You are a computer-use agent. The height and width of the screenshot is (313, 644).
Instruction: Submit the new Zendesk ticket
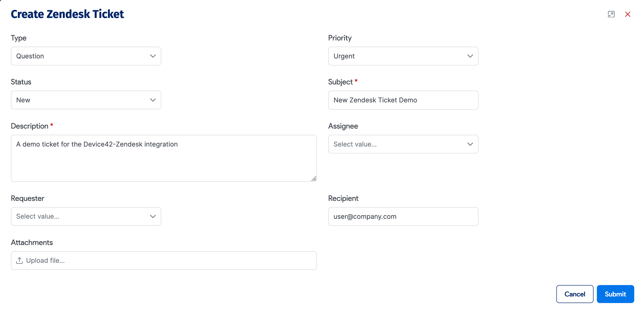(615, 294)
